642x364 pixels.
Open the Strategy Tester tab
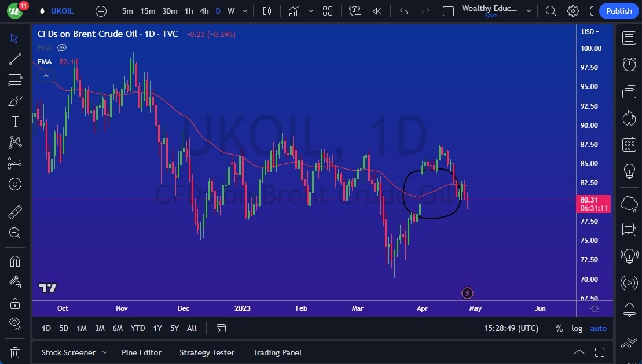(207, 352)
